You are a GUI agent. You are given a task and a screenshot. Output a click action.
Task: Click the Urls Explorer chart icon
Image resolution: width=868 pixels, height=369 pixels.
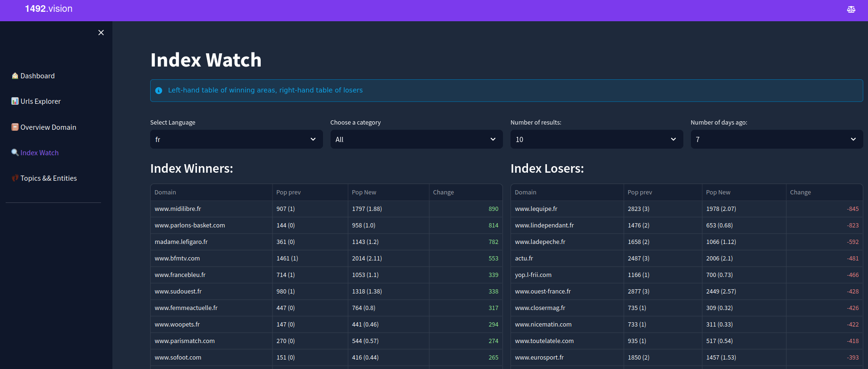tap(15, 101)
